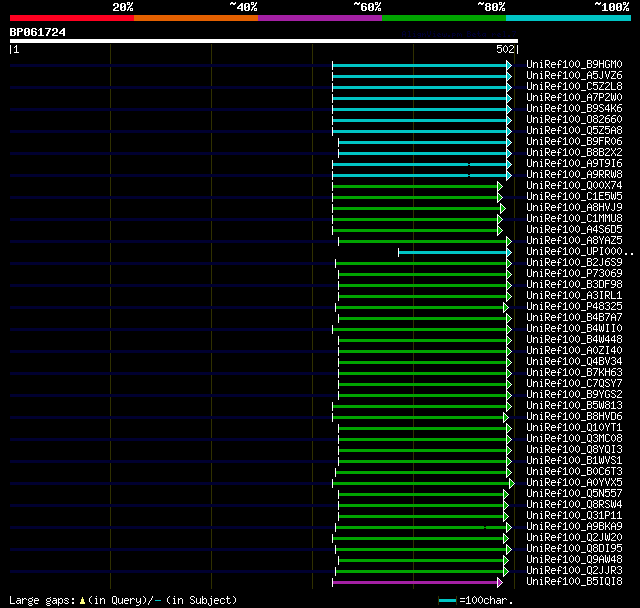Select label UniRef100_B9YGS2

pos(574,395)
